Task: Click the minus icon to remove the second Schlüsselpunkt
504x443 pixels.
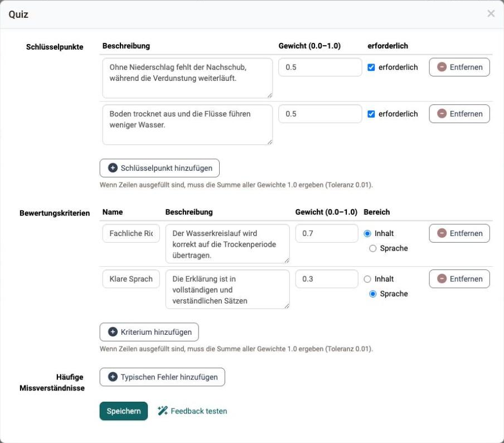Action: click(442, 114)
